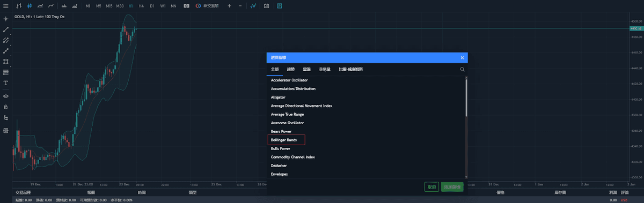
Task: Expand the channel lines tool submenu
Action: click(x=6, y=40)
